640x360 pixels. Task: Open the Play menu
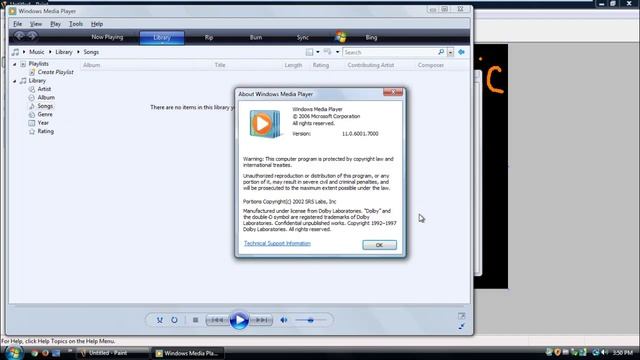point(55,24)
